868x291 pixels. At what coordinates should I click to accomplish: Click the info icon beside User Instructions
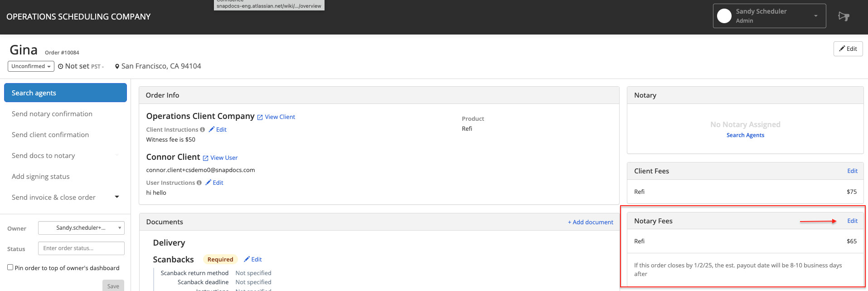pyautogui.click(x=199, y=182)
